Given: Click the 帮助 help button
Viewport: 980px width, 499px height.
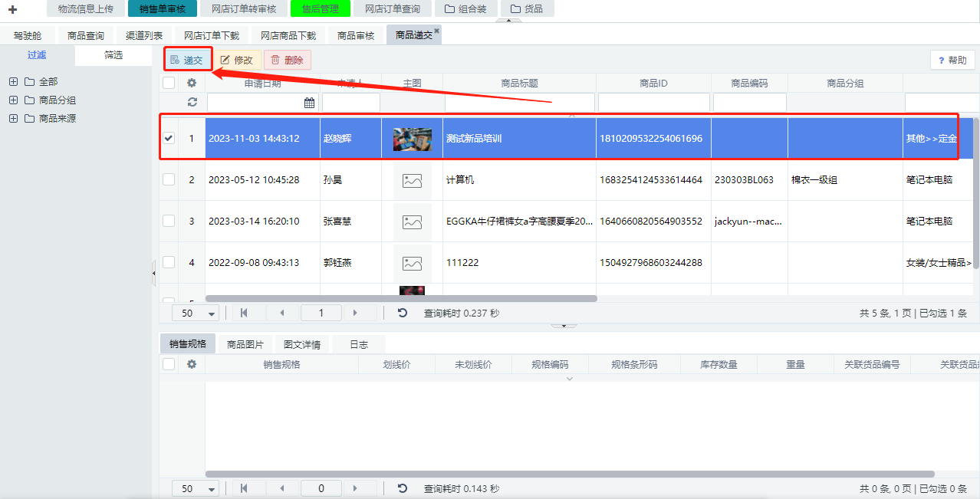Looking at the screenshot, I should coord(952,61).
